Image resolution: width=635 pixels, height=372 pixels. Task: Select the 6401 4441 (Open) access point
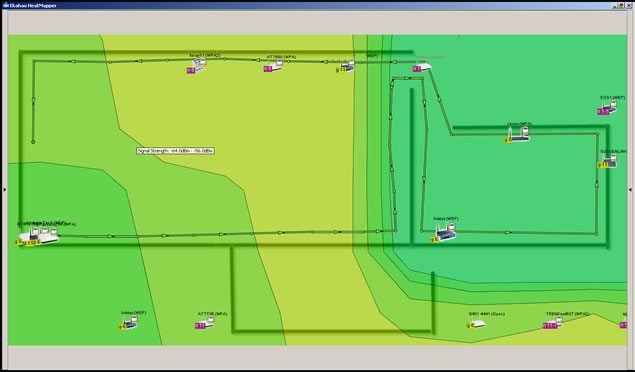(476, 324)
